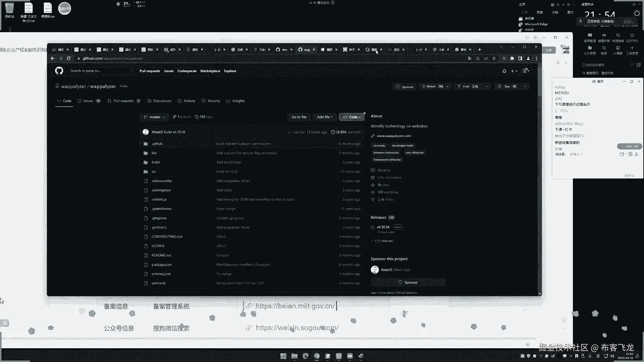The image size is (644, 362).
Task: Click the browser reload icon
Action: tap(69, 58)
